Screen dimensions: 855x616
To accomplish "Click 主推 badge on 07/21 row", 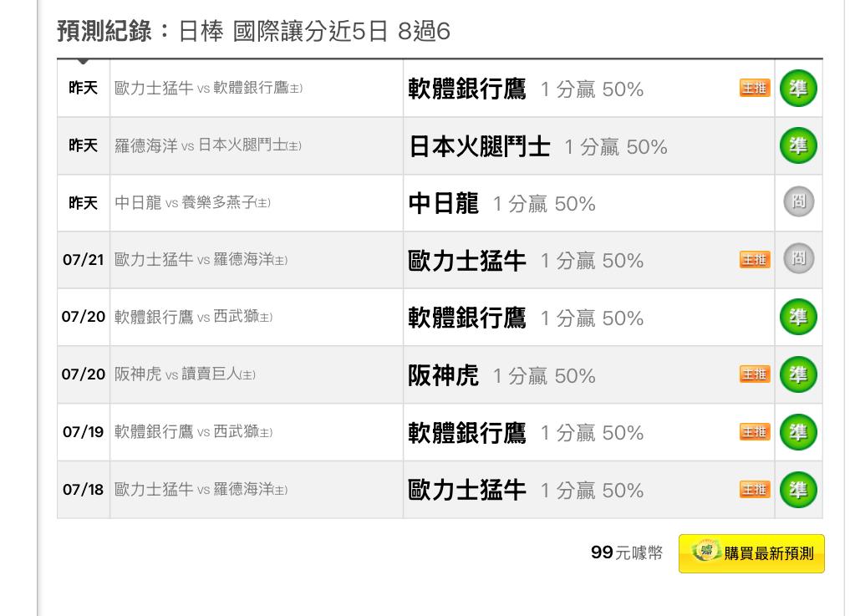I will [755, 259].
